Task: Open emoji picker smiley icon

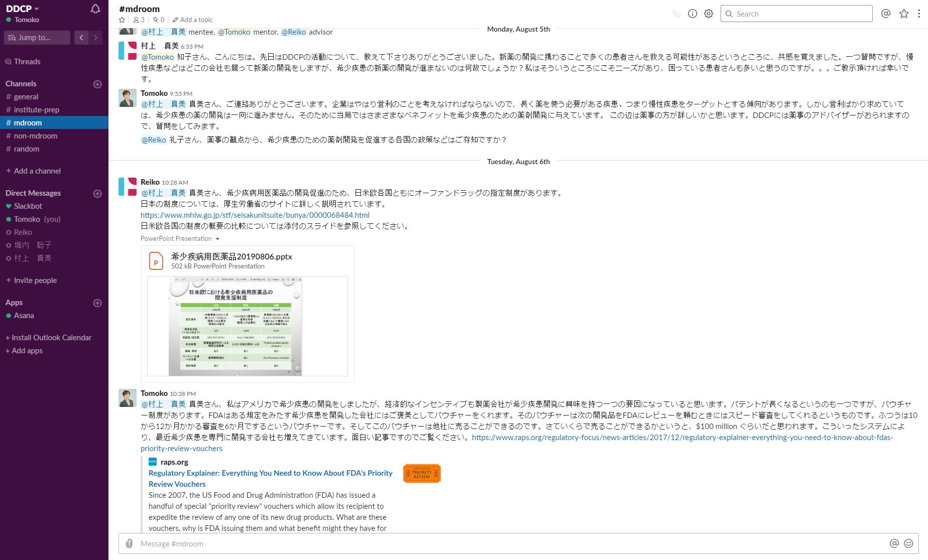Action: tap(908, 543)
